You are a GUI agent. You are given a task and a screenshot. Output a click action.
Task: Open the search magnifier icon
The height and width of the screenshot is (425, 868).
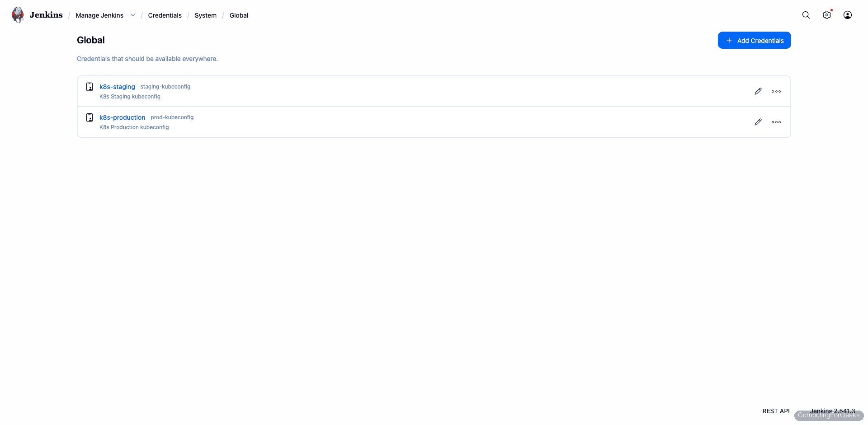click(806, 15)
